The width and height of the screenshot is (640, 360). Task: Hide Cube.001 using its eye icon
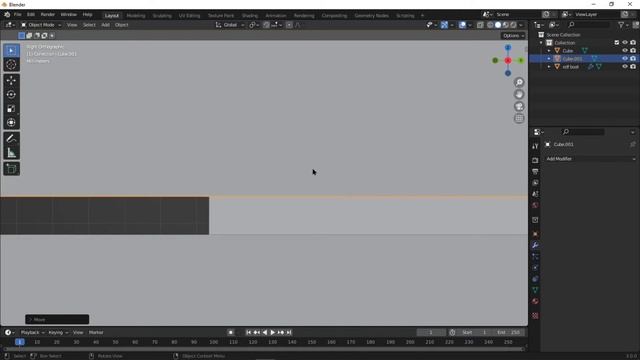pyautogui.click(x=624, y=58)
